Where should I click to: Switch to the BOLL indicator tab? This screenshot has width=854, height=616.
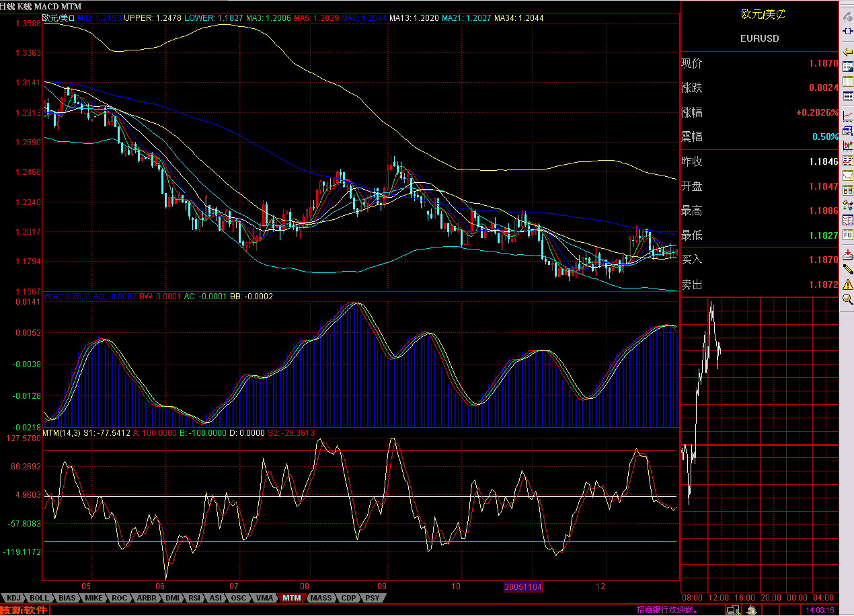[x=40, y=597]
